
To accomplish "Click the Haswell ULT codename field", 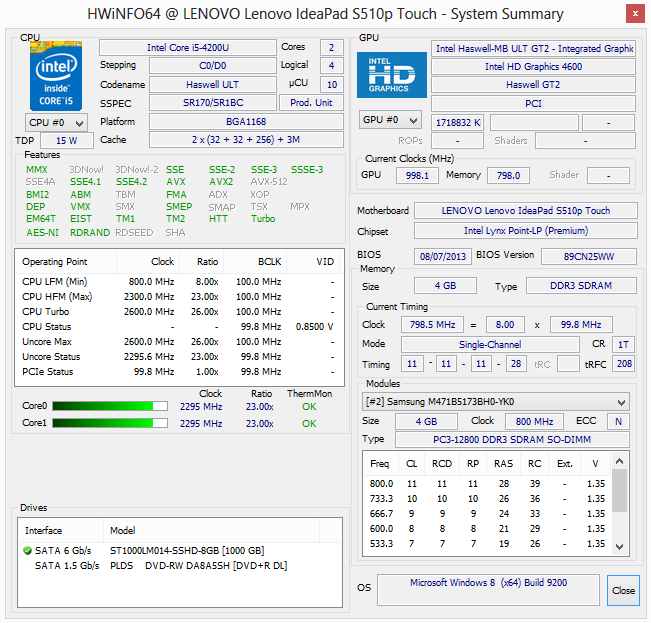I will [x=213, y=85].
